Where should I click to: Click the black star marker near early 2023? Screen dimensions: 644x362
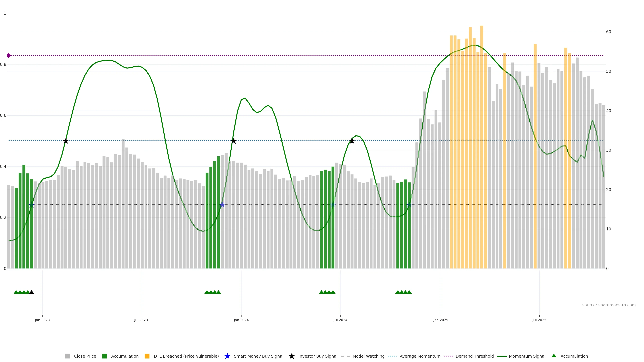click(66, 141)
